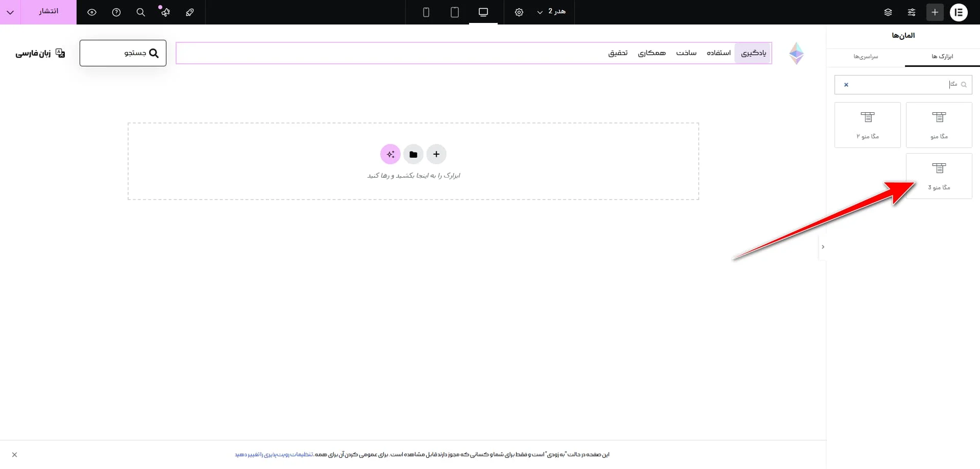Viewport: 980px width, 469px height.
Task: Collapse the widgets panel with the side chevron
Action: point(823,247)
